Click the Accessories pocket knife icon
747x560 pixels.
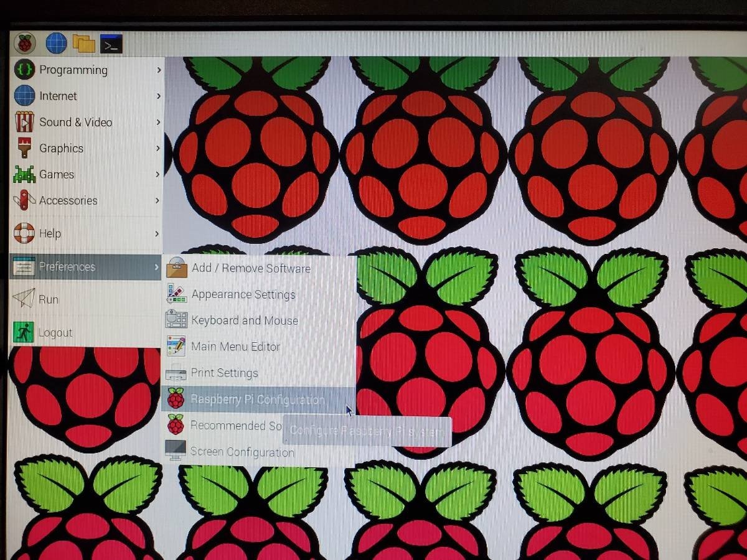click(24, 200)
